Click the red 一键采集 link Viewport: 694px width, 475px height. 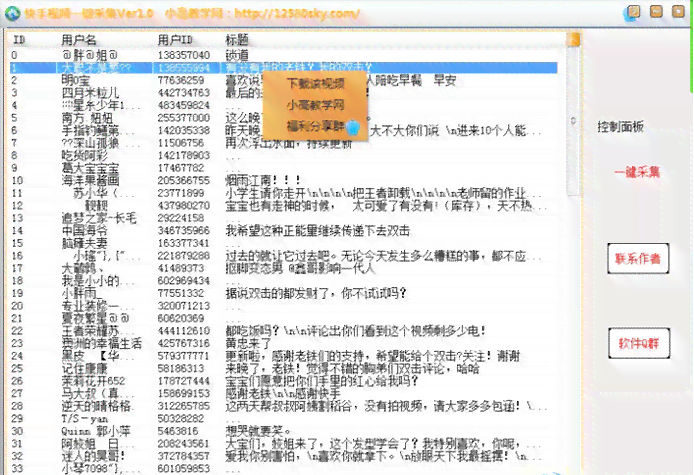click(637, 172)
